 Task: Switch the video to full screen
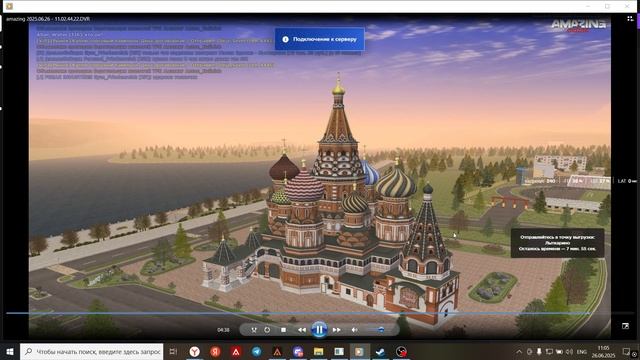[625, 326]
